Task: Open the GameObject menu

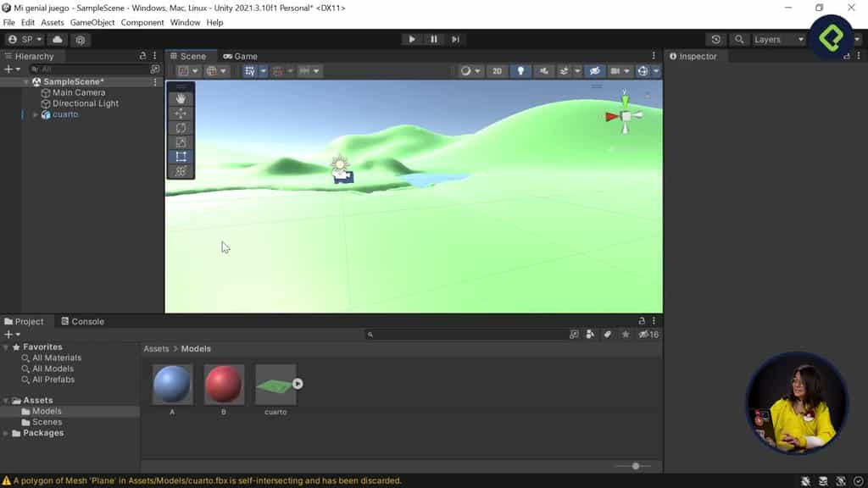Action: tap(92, 22)
